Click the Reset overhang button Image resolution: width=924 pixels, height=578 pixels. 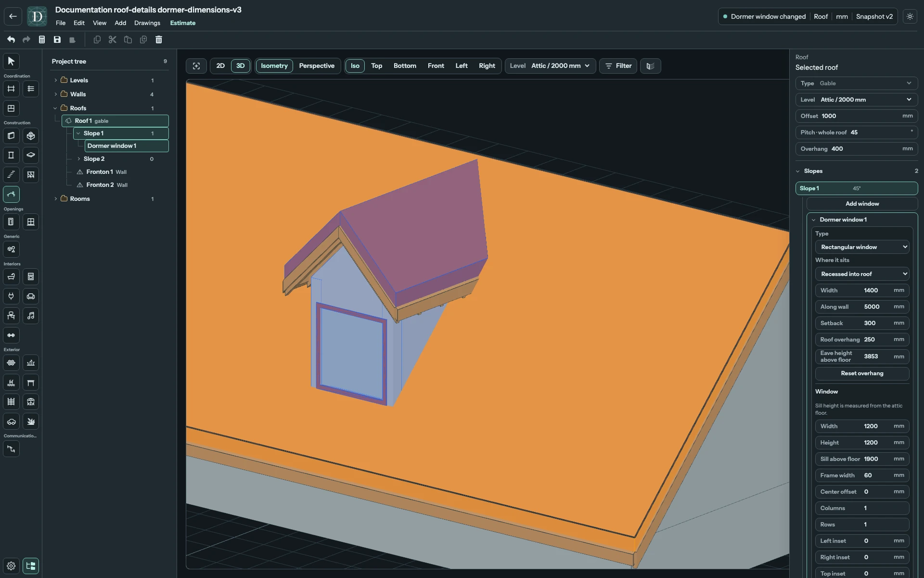click(x=862, y=373)
